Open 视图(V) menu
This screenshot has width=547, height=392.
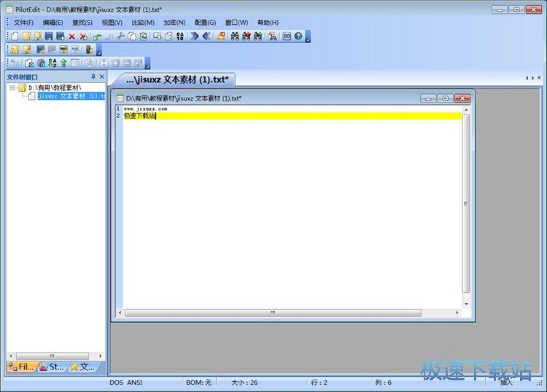tap(112, 23)
